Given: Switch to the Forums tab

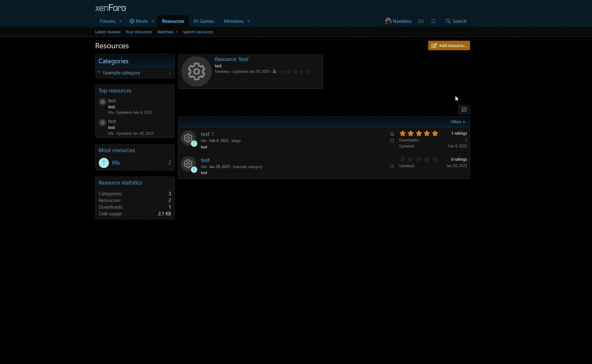Looking at the screenshot, I should pos(108,21).
